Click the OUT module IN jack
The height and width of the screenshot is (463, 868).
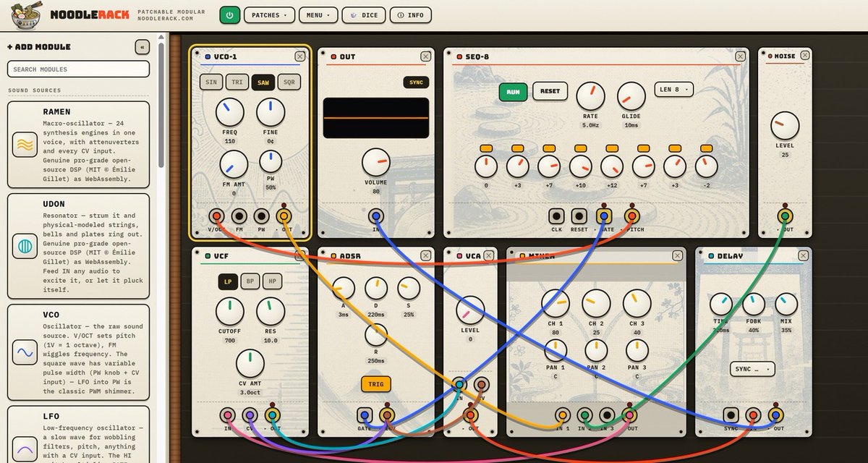(375, 216)
